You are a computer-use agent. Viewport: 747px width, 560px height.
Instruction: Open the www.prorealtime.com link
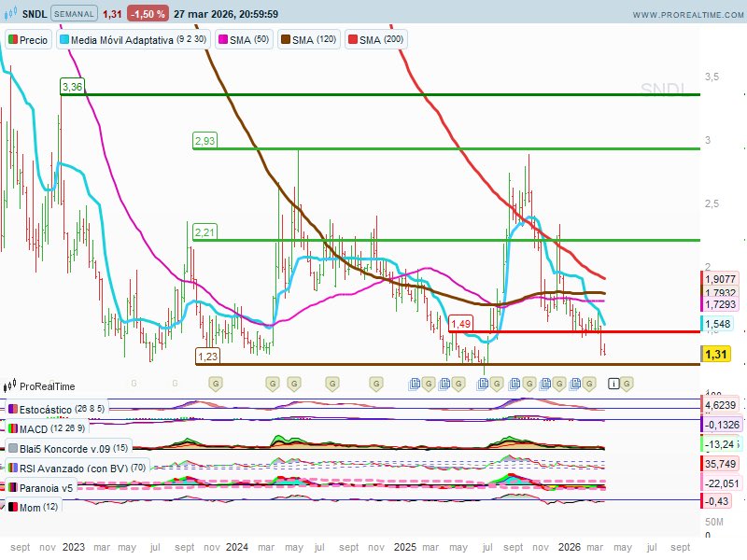point(688,15)
